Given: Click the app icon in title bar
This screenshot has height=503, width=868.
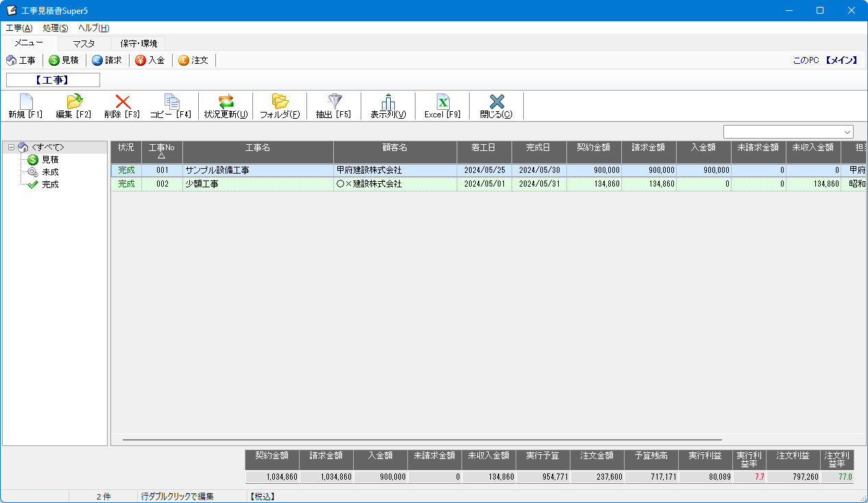Looking at the screenshot, I should 11,10.
